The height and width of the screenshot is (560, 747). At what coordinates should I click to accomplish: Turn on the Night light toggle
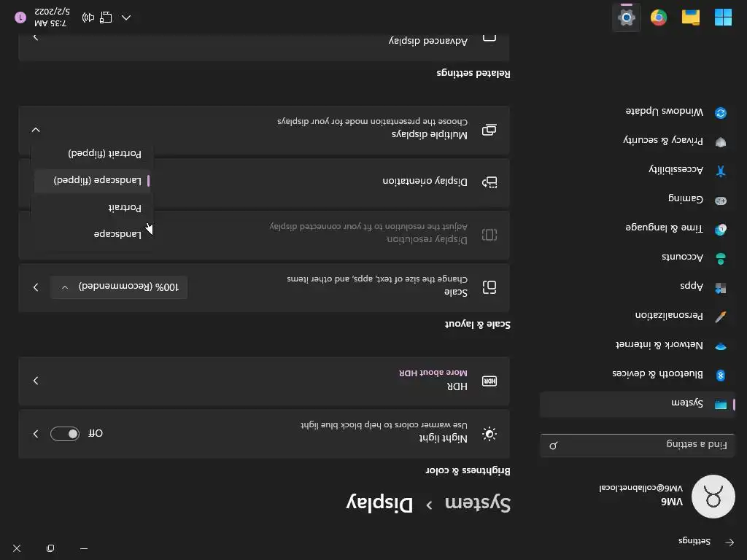coord(65,434)
